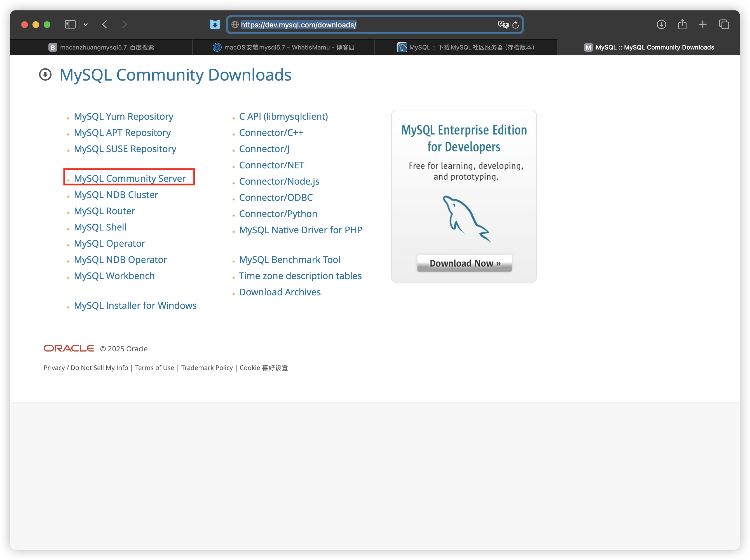The width and height of the screenshot is (750, 560).
Task: Open a new tab with the plus icon
Action: pyautogui.click(x=703, y=24)
